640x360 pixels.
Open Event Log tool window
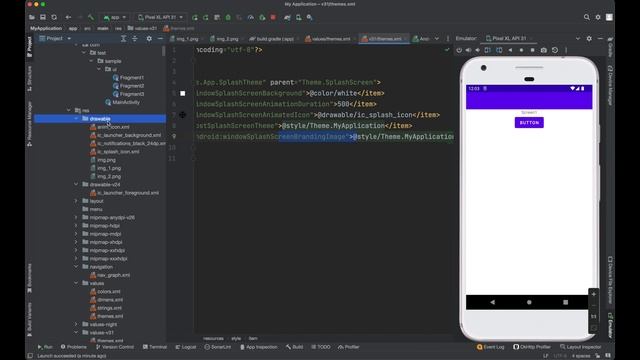click(x=491, y=347)
